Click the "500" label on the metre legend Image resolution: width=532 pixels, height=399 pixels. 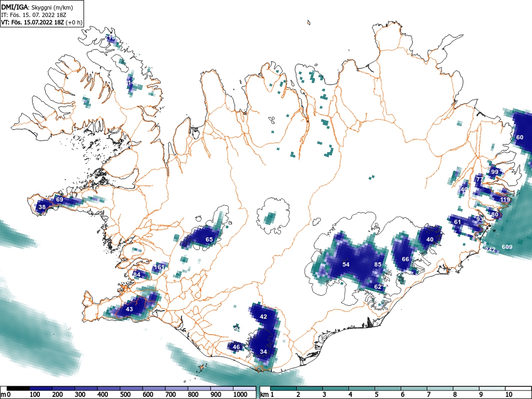click(x=125, y=395)
